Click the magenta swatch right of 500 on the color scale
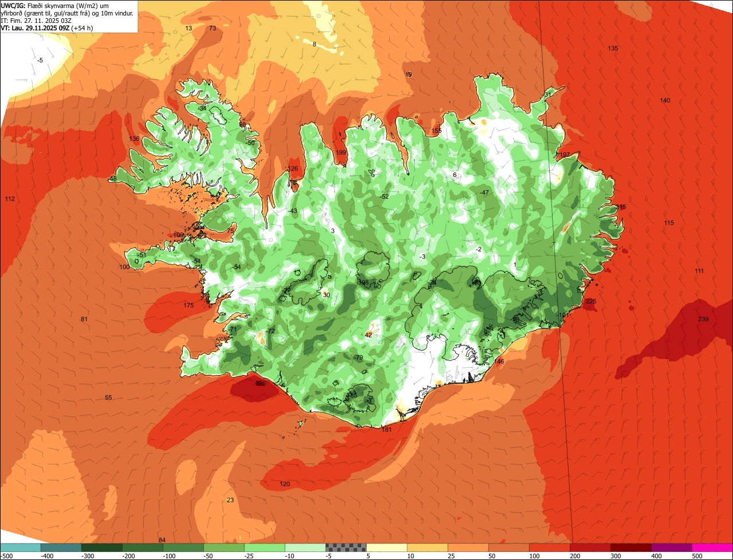Image resolution: width=733 pixels, height=560 pixels. (712, 547)
